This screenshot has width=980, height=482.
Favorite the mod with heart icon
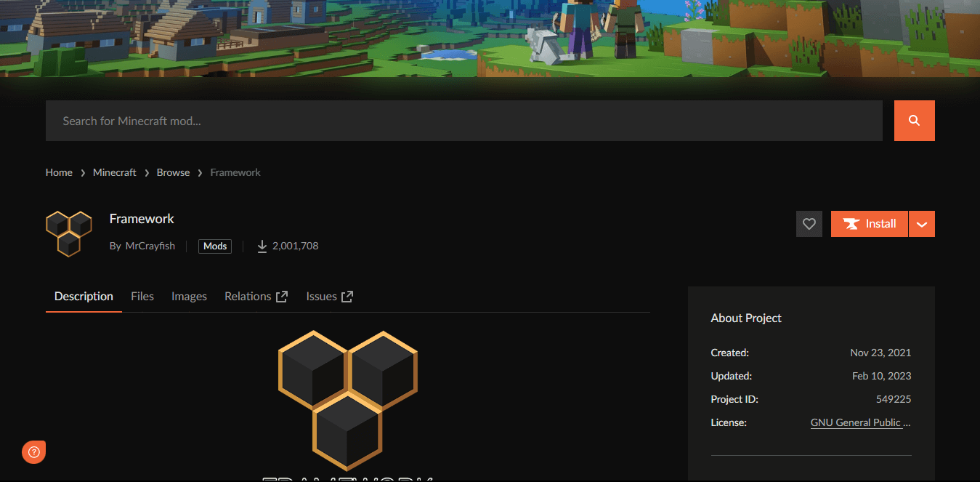(x=809, y=224)
